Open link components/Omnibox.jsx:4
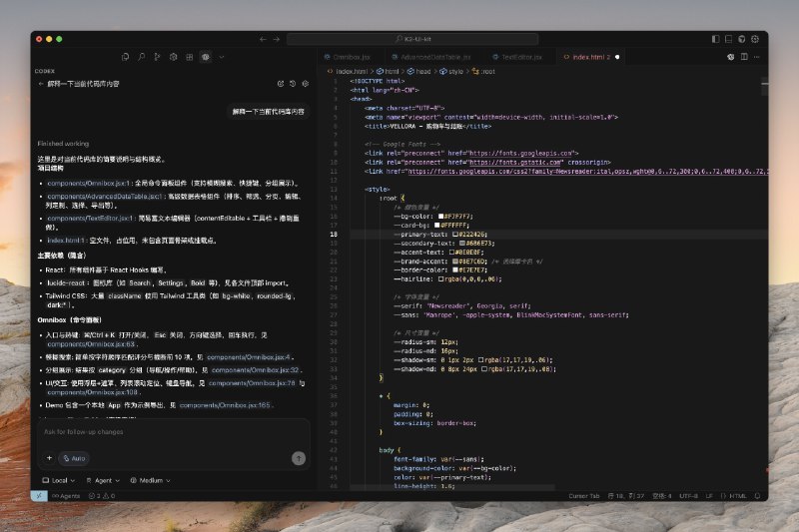This screenshot has width=799, height=532. tap(249, 357)
